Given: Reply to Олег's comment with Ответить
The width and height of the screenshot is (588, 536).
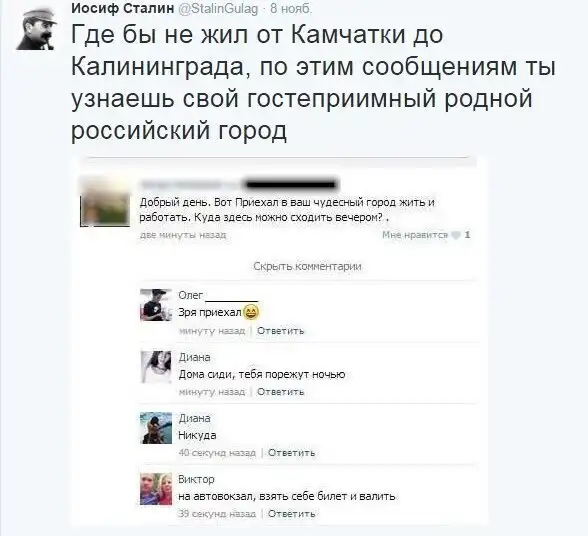Looking at the screenshot, I should tap(280, 331).
